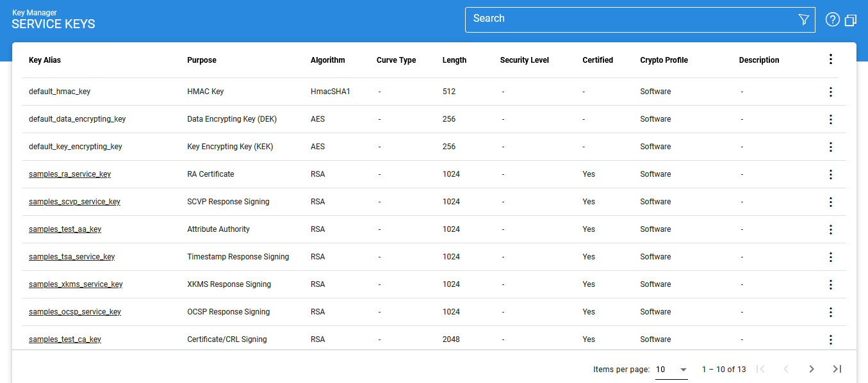
Task: Click the filter icon in search bar
Action: tap(804, 20)
